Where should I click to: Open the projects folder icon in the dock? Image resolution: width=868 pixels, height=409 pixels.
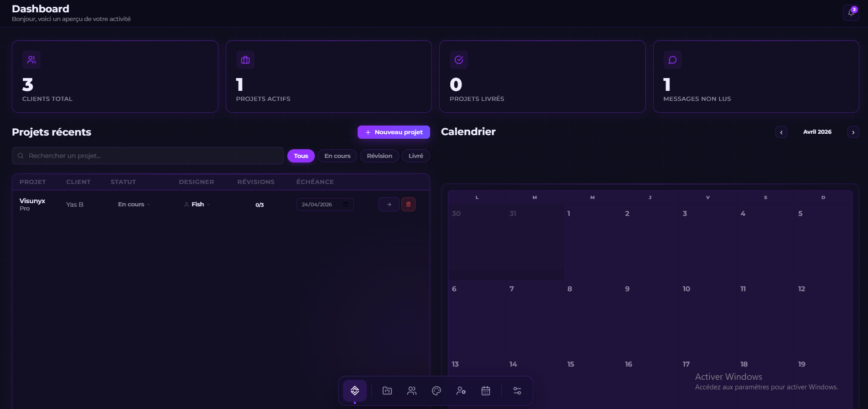tap(387, 391)
